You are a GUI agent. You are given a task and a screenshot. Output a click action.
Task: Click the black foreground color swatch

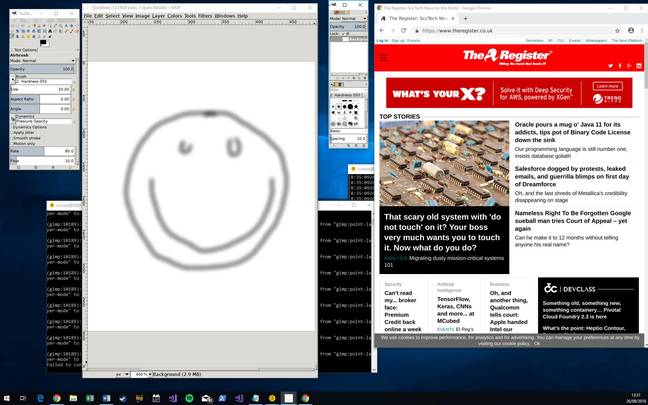click(x=43, y=42)
